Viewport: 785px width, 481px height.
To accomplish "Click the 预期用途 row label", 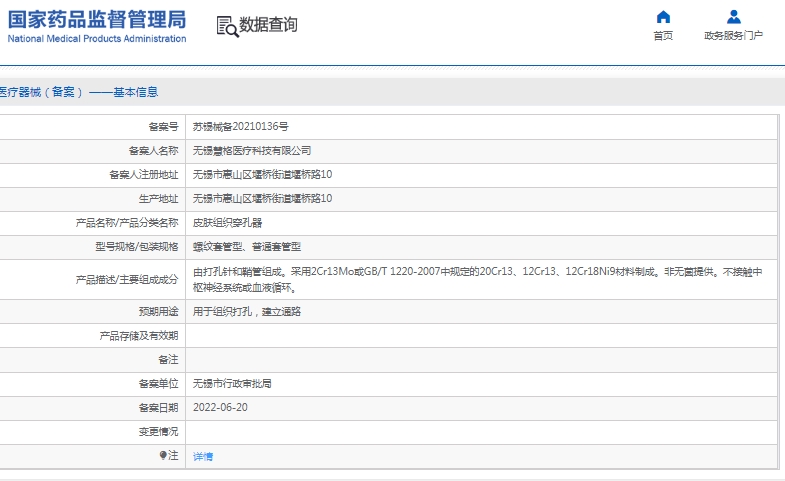I will 158,311.
